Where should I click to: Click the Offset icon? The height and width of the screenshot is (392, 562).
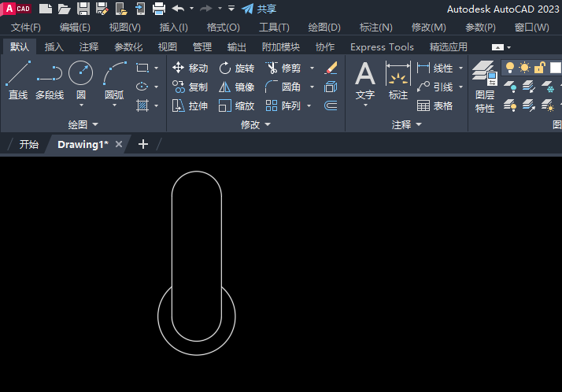(x=331, y=105)
